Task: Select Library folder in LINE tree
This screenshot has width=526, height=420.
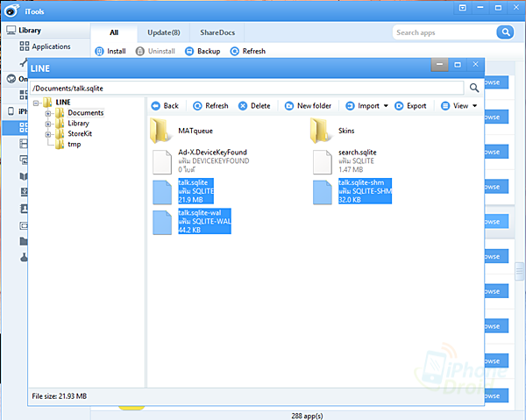Action: click(x=78, y=123)
